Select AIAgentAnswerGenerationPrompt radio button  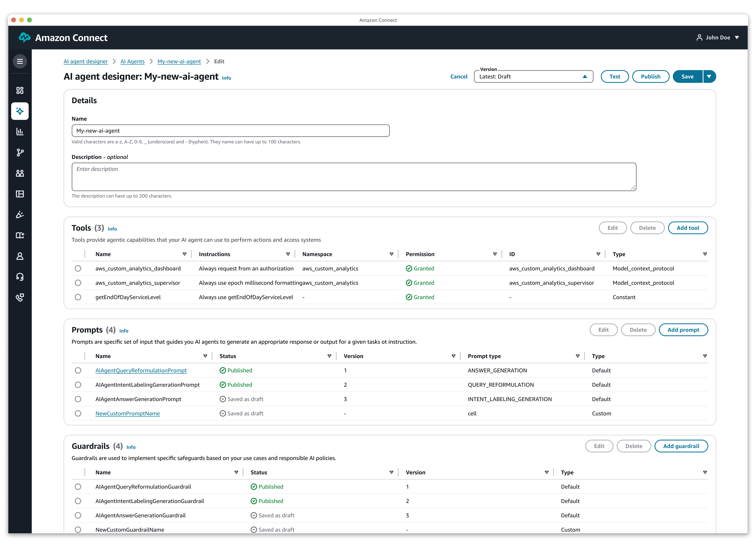78,399
